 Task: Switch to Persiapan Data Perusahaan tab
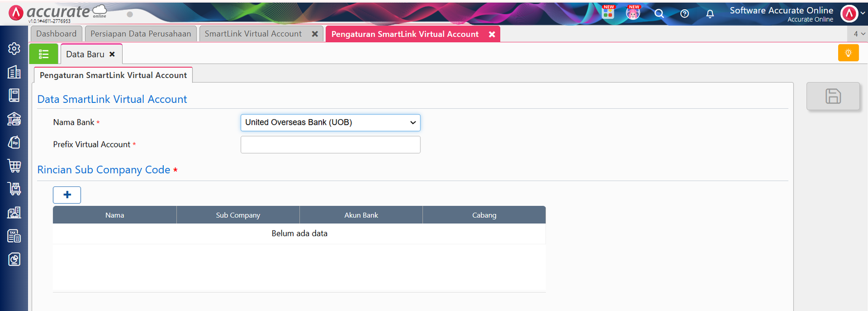click(141, 34)
